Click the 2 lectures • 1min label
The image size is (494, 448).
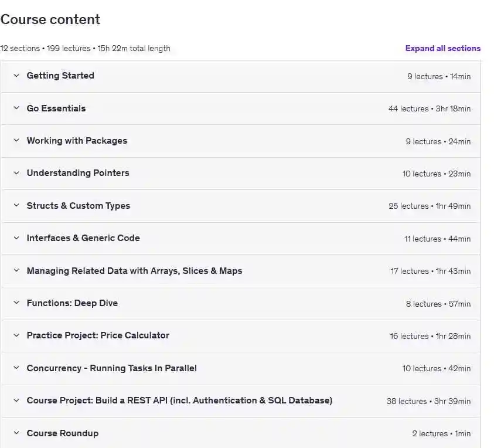tap(441, 434)
